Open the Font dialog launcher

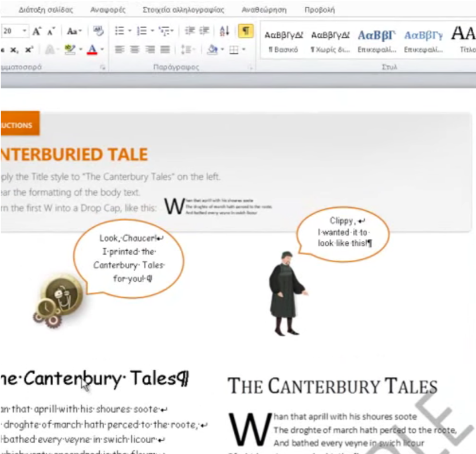click(x=103, y=68)
